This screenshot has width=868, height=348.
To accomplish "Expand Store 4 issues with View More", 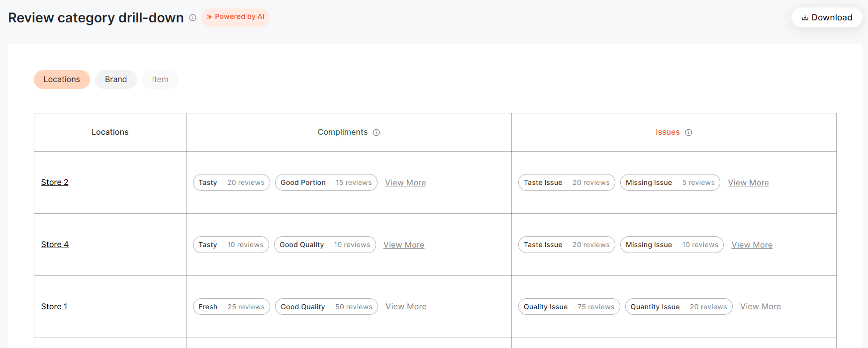I will coord(752,245).
